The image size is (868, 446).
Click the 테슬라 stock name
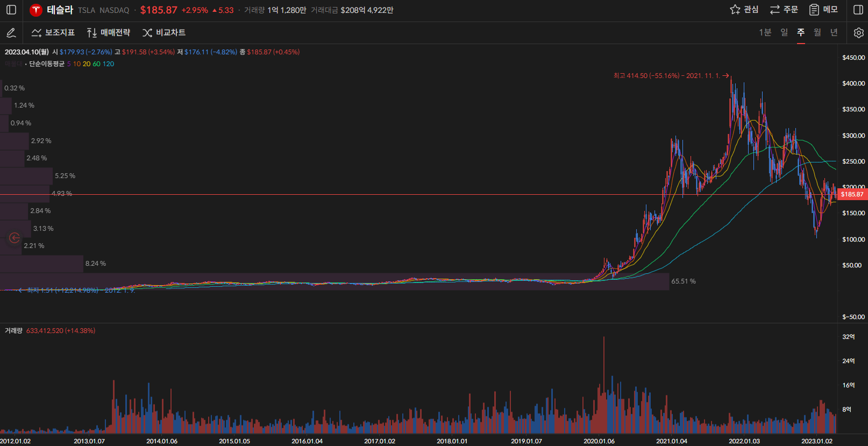(60, 10)
